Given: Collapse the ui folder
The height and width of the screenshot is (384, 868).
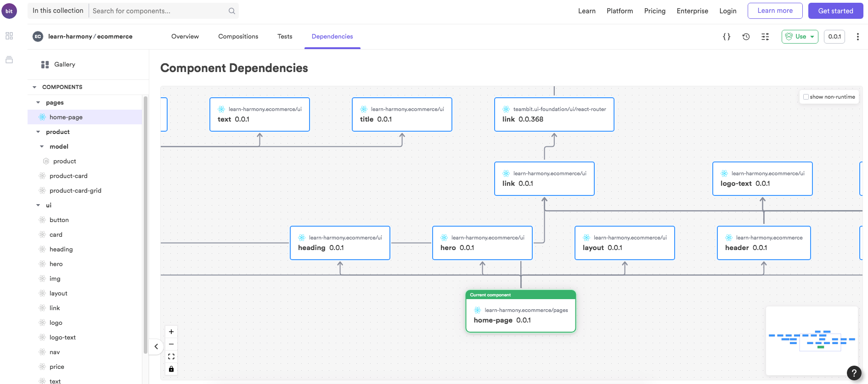Looking at the screenshot, I should (x=38, y=206).
